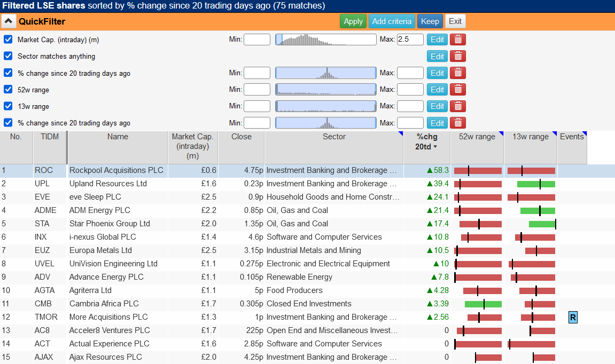Edit the Sector criterion
615x364 pixels.
437,57
